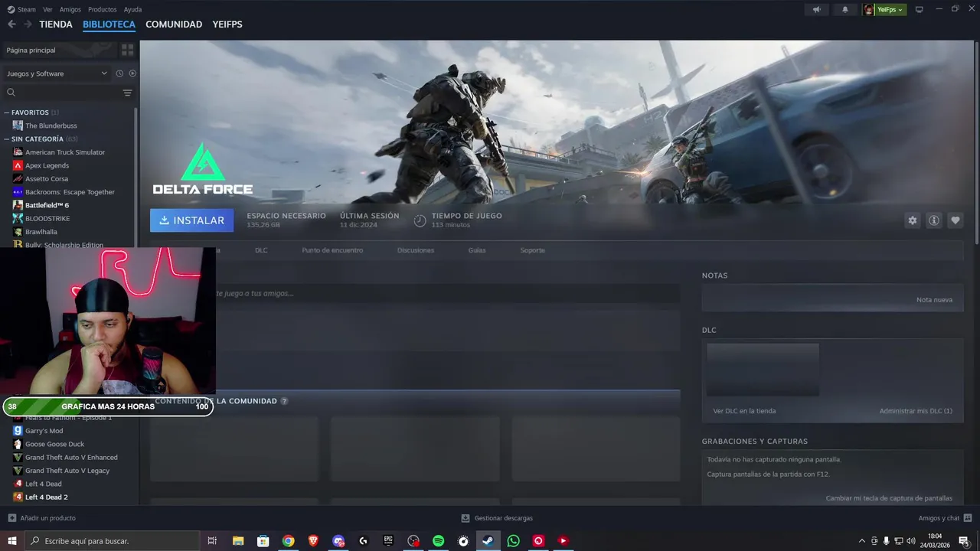The height and width of the screenshot is (551, 980).
Task: Open the Ver menu
Action: point(47,9)
